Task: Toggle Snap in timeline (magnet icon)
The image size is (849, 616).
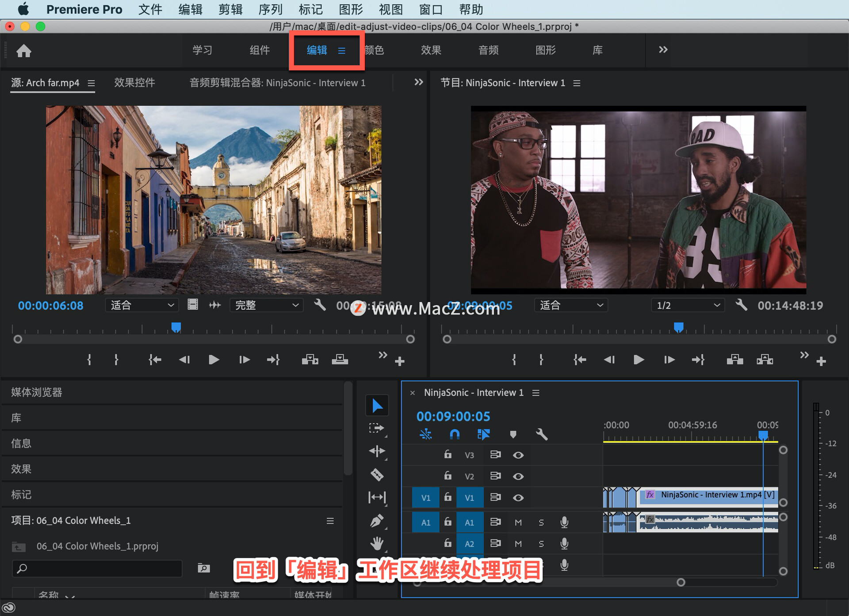Action: coord(455,434)
